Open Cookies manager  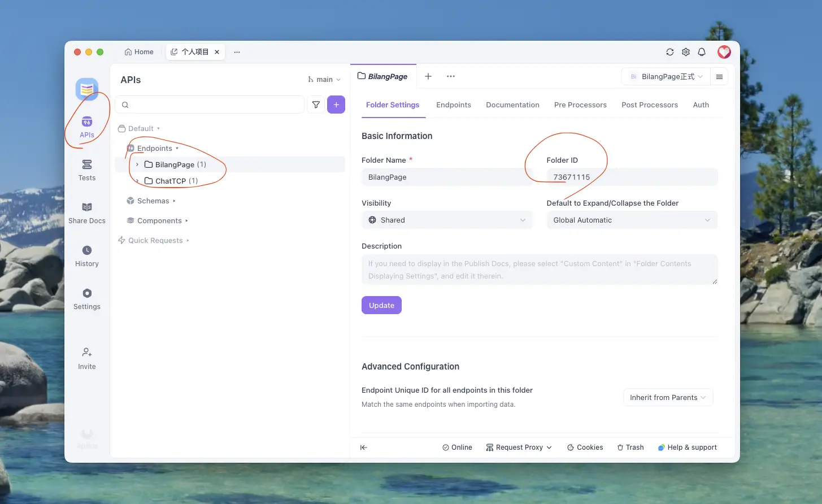(585, 447)
